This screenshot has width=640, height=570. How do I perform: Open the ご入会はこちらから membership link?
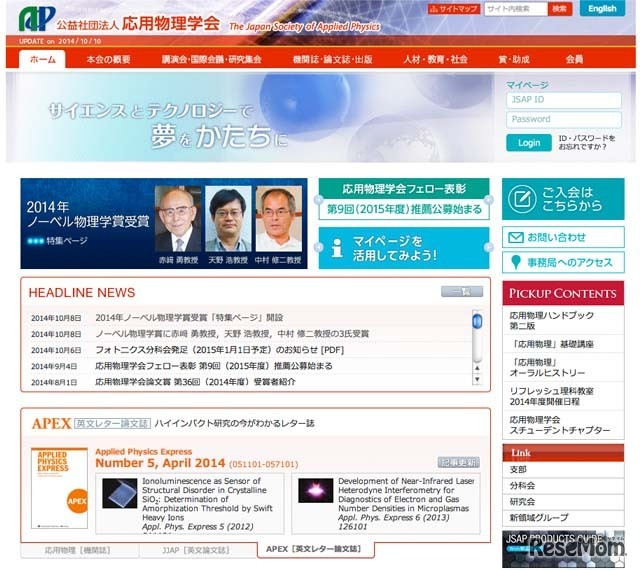tap(563, 199)
